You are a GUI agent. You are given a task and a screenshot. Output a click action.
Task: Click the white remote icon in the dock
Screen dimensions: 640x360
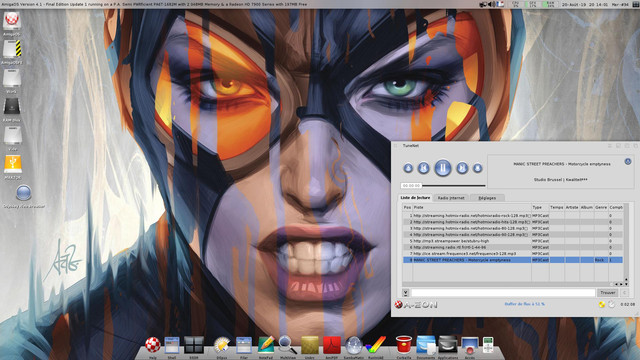pyautogui.click(x=488, y=345)
